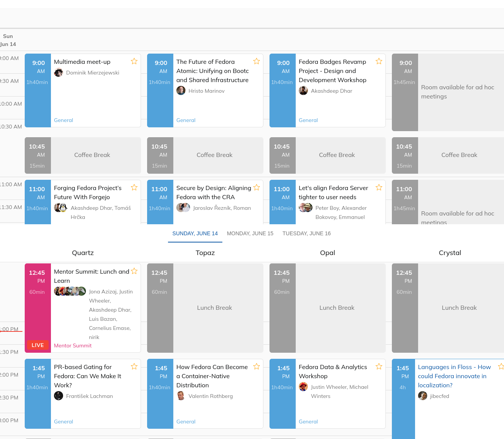The image size is (504, 439).
Task: Favorite Secure by Design CRA session
Action: 257,187
